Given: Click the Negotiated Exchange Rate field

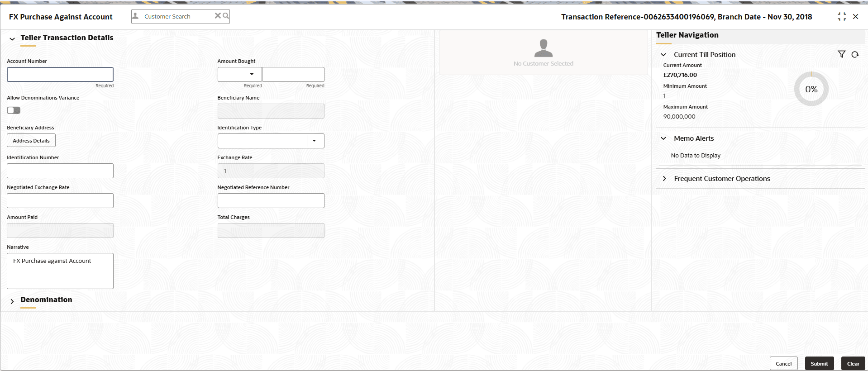Looking at the screenshot, I should [x=60, y=200].
